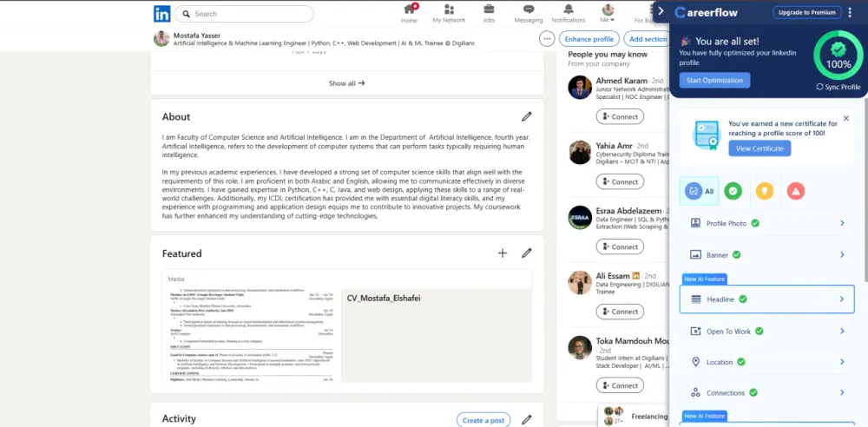This screenshot has height=427, width=868.
Task: Connect with Esraa Abdelazeem
Action: [x=620, y=246]
